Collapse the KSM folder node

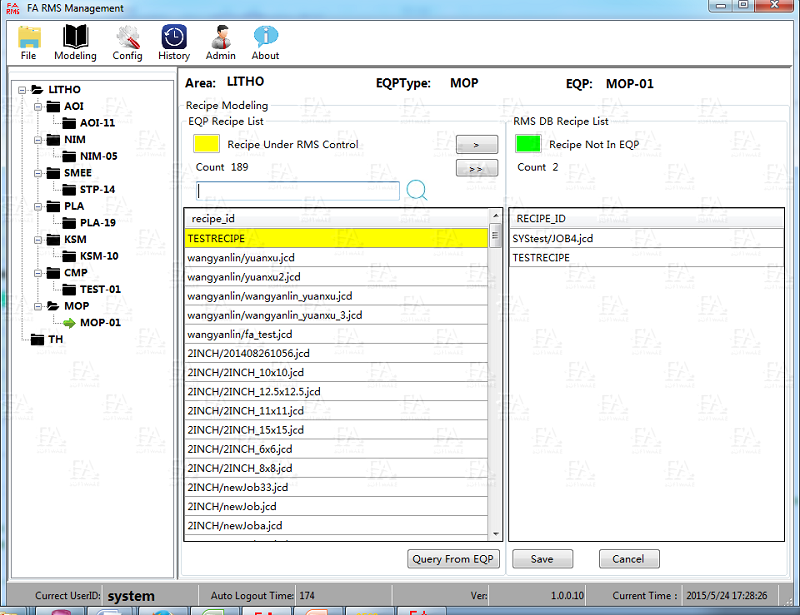[x=37, y=240]
